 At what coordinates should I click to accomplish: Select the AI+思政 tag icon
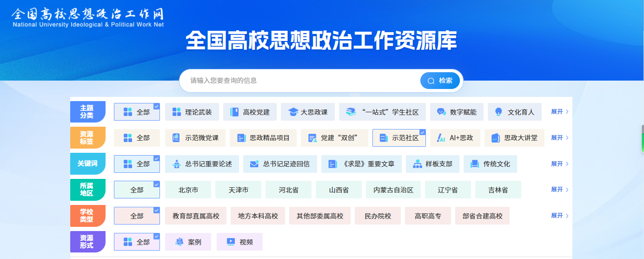(x=441, y=138)
